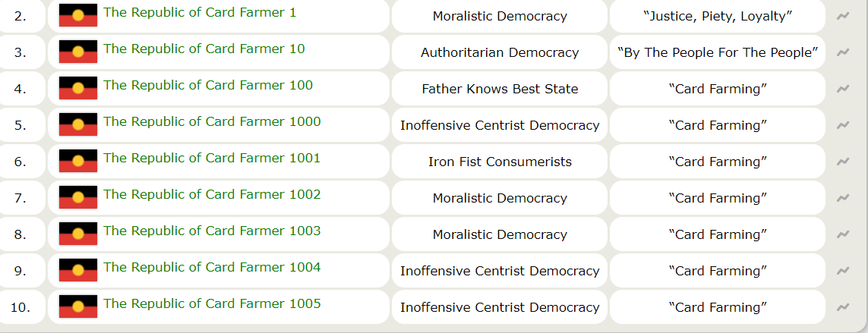Click the trend icon in row 6
This screenshot has width=868, height=333.
pyautogui.click(x=843, y=162)
